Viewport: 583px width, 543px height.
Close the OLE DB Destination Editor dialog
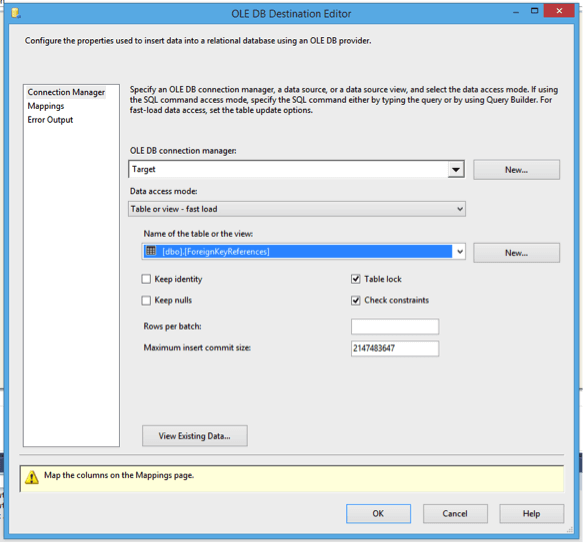(559, 11)
